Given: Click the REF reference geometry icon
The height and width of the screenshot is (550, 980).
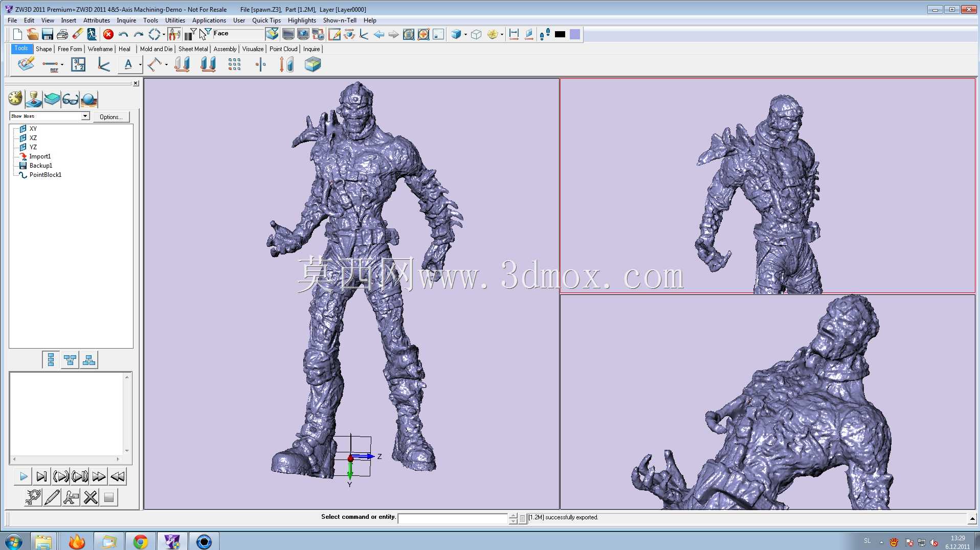Looking at the screenshot, I should [x=51, y=65].
